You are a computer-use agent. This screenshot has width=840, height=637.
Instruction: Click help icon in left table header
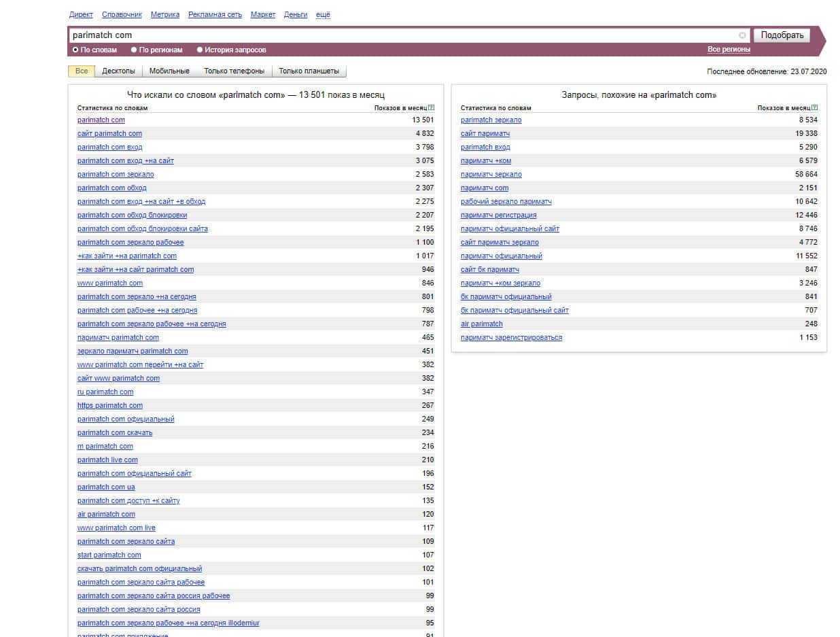[432, 107]
